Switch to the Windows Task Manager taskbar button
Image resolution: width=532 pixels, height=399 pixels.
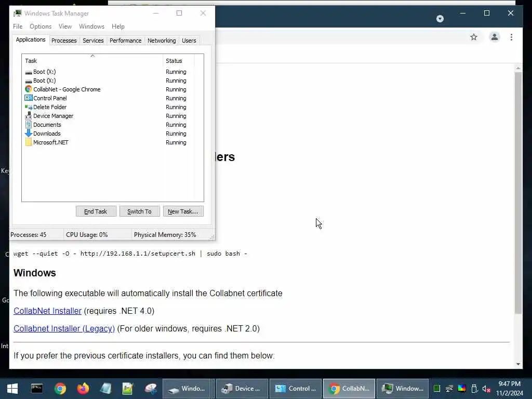pos(403,389)
